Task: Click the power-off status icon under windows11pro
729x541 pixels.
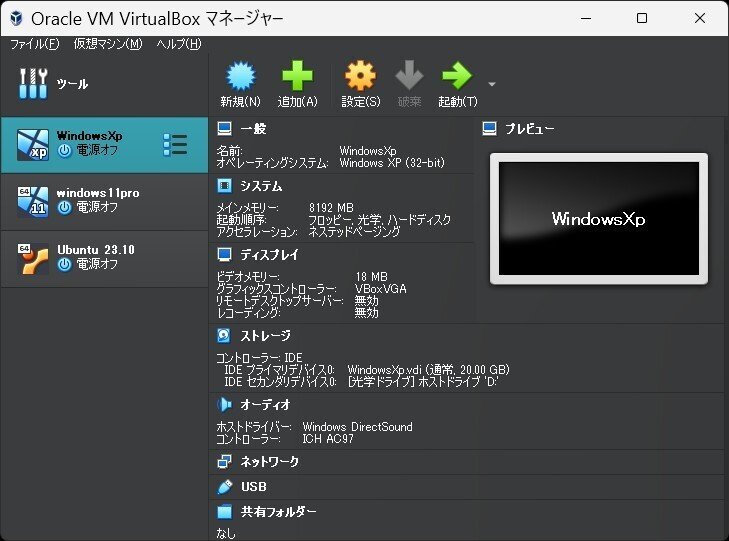Action: coord(65,207)
